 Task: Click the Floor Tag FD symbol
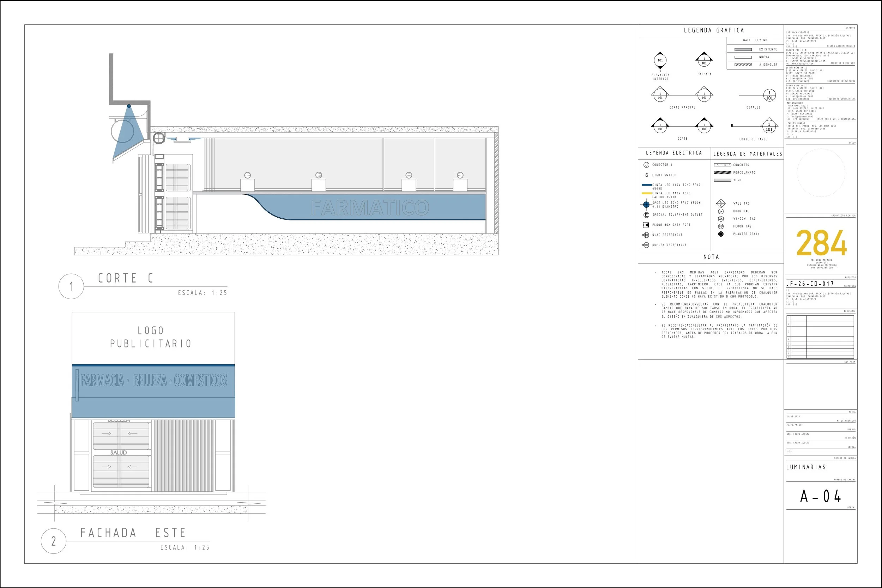pos(721,226)
